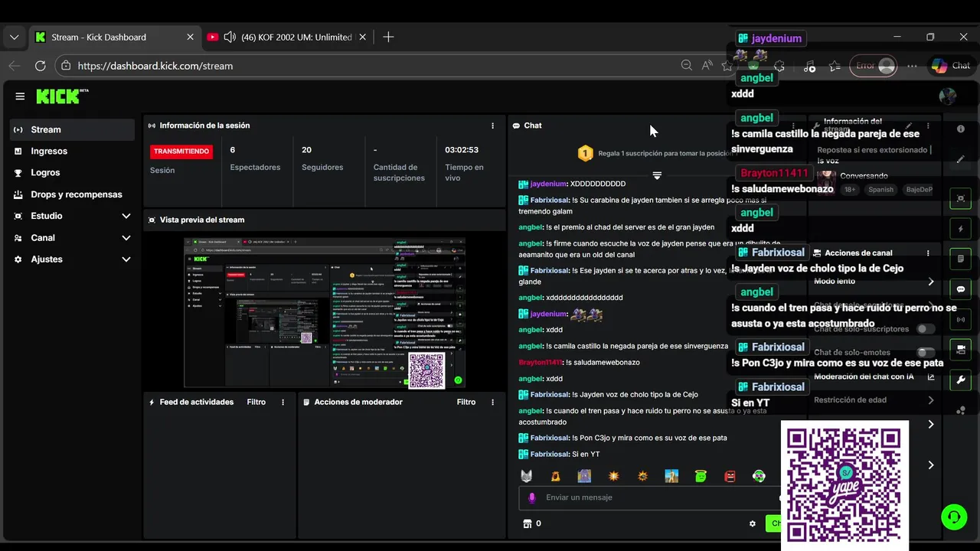This screenshot has width=980, height=551.
Task: Open a new browser tab
Action: pos(388,37)
